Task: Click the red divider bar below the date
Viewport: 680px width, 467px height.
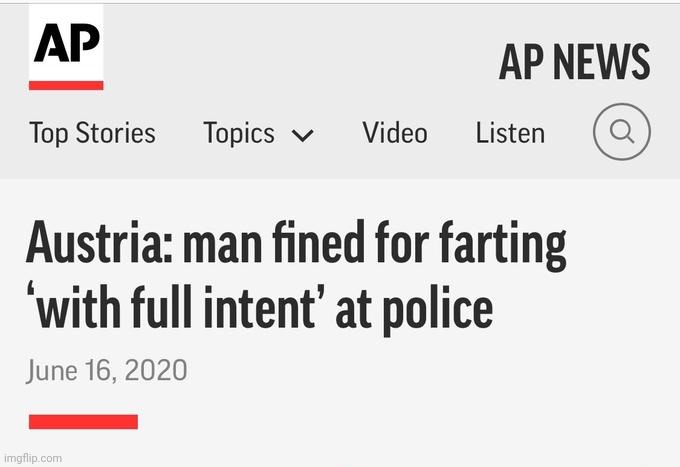Action: tap(83, 422)
